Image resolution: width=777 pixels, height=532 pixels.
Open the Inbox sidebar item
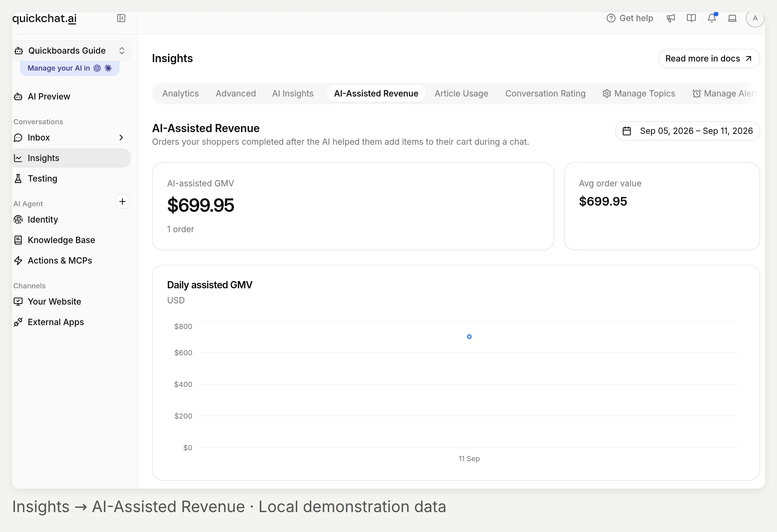click(71, 138)
